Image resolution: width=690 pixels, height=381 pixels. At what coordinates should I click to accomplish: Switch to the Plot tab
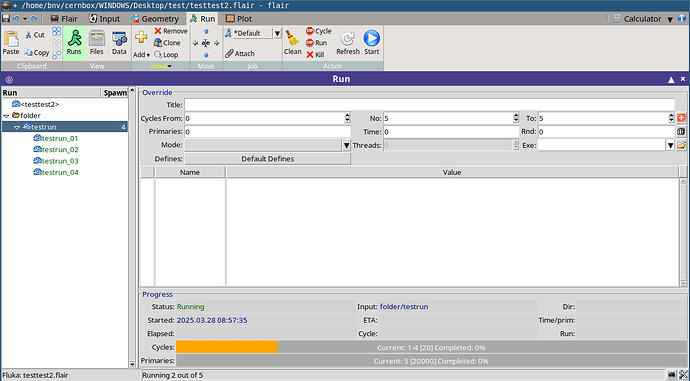point(239,19)
